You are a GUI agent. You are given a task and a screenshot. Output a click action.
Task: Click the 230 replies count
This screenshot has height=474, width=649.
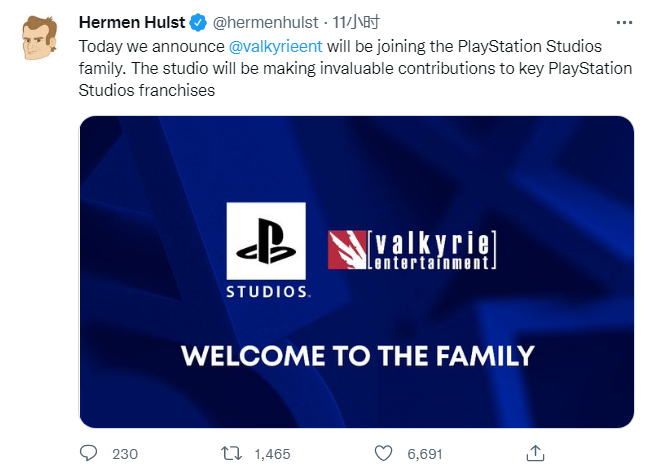coord(125,454)
